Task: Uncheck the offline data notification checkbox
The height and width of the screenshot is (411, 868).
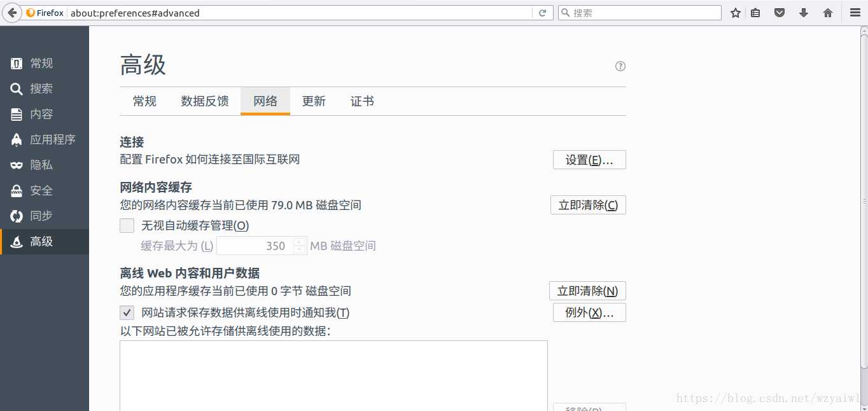Action: [x=127, y=312]
